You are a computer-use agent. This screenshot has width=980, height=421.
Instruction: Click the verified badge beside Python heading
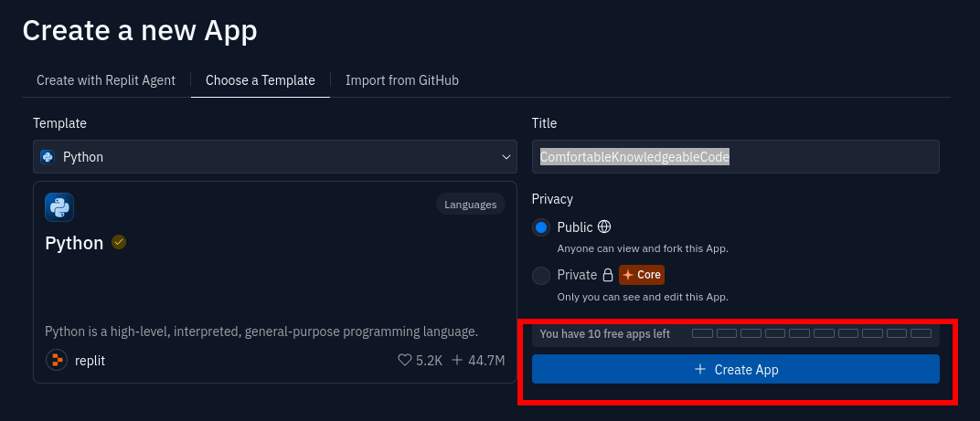pyautogui.click(x=119, y=242)
